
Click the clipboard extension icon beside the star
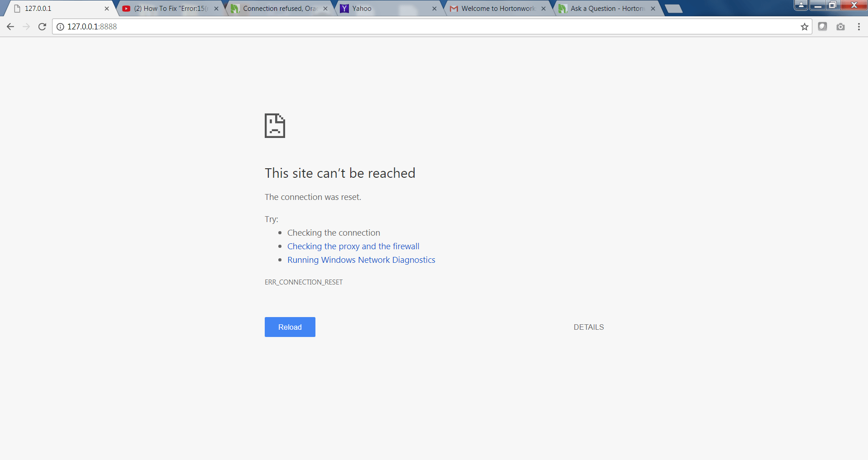coord(822,27)
